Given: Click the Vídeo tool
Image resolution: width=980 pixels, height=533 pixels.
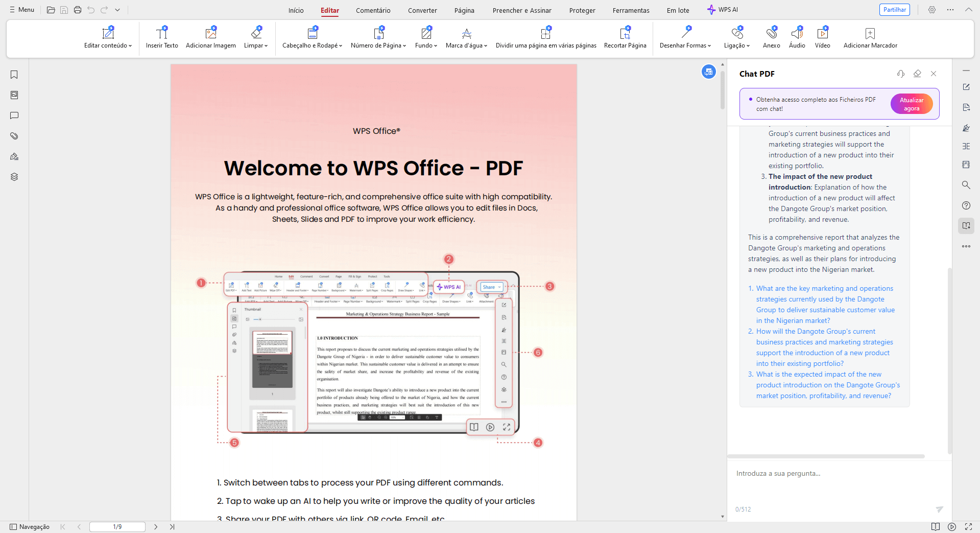Looking at the screenshot, I should [x=823, y=38].
